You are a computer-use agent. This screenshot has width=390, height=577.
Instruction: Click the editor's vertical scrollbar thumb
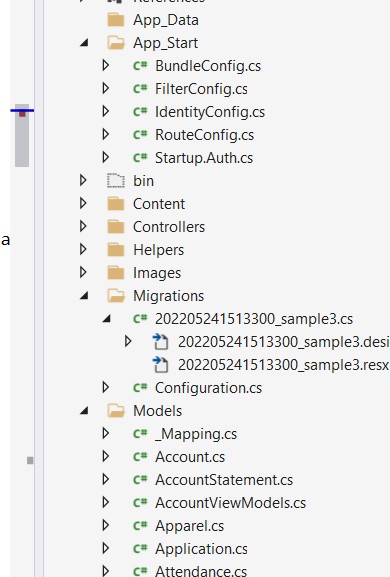pyautogui.click(x=22, y=135)
